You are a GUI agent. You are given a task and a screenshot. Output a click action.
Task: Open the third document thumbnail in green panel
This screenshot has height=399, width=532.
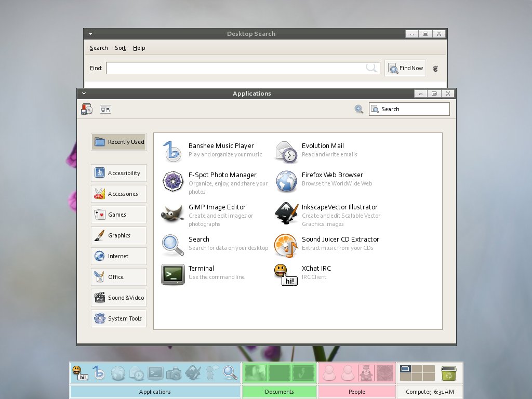[x=303, y=373]
